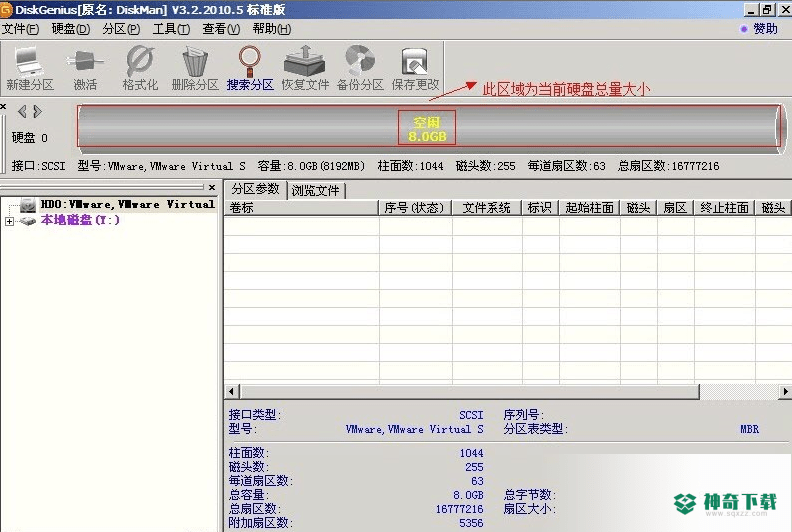Click the 激活 (Activate) toolbar icon
The width and height of the screenshot is (792, 532).
[x=84, y=68]
